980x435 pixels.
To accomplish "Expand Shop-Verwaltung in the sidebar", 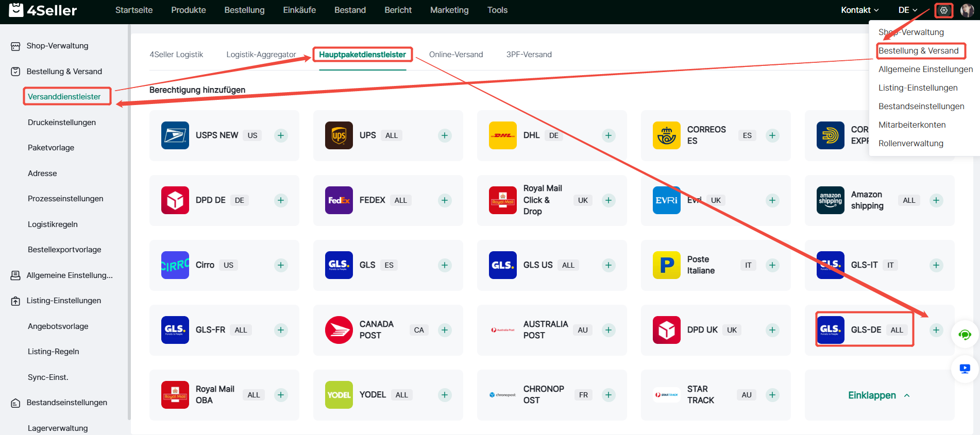I will (57, 46).
